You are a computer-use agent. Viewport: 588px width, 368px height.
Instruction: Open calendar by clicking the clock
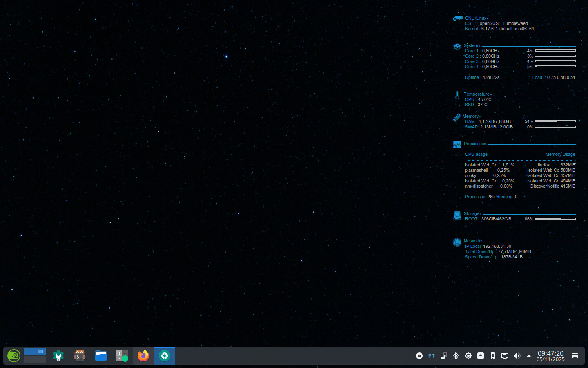550,356
